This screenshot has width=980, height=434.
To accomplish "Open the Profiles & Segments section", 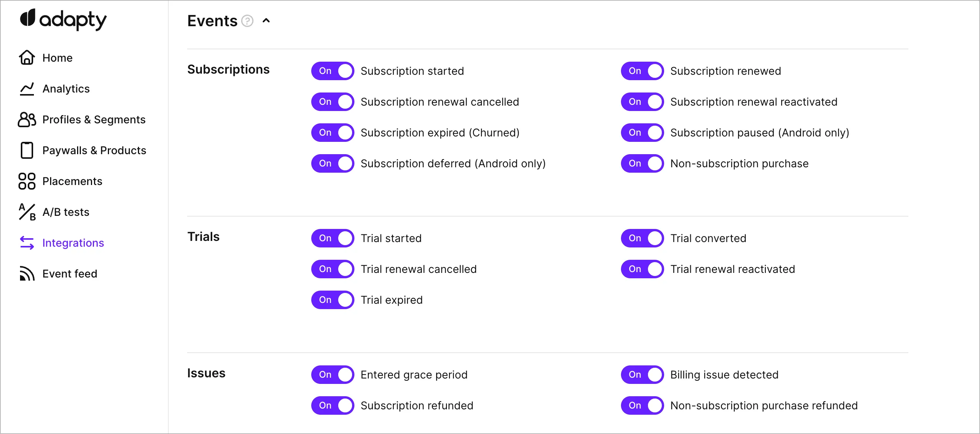I will coord(94,119).
